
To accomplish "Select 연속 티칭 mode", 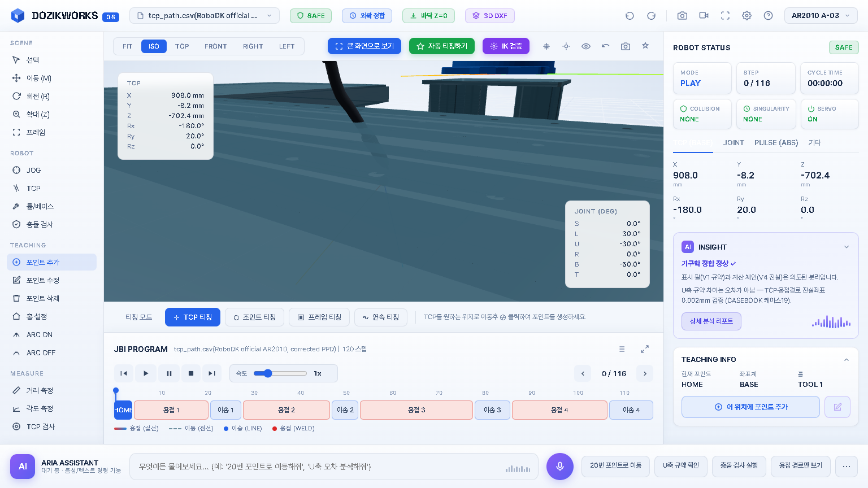I will pyautogui.click(x=381, y=317).
